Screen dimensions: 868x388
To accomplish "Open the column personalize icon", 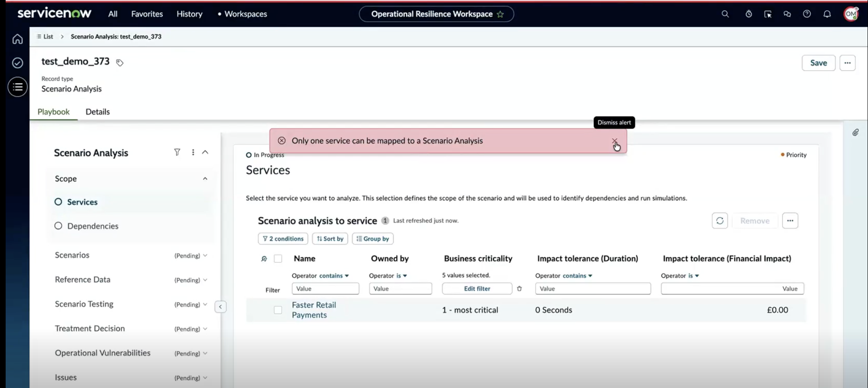I will [264, 259].
